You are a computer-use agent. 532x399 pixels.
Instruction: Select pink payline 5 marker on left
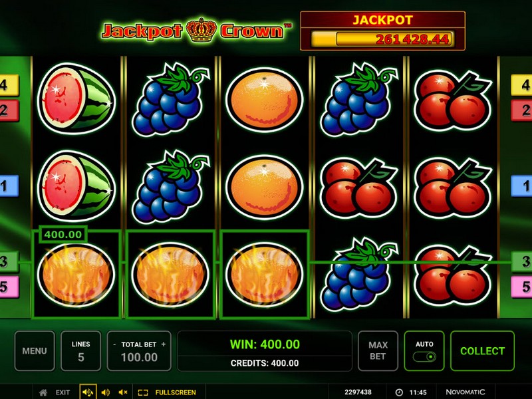tap(8, 287)
